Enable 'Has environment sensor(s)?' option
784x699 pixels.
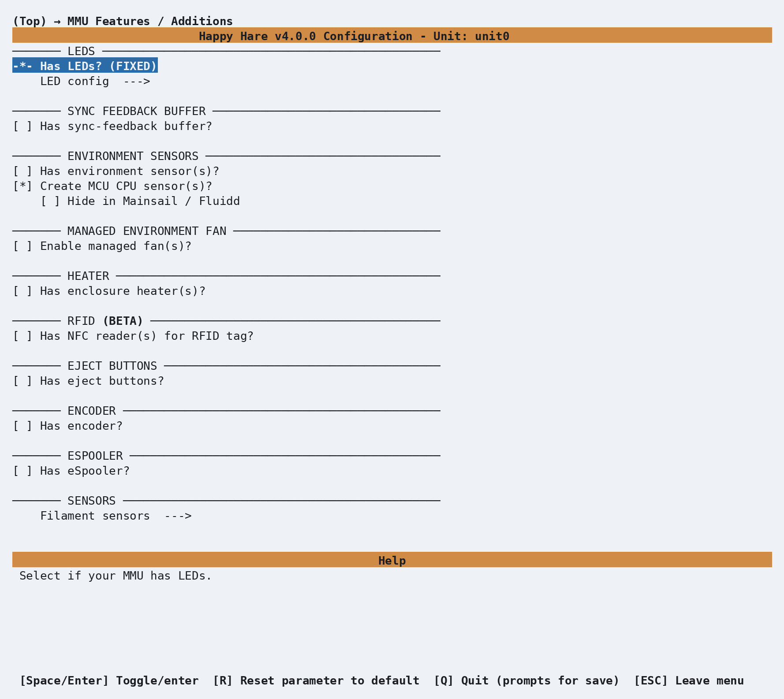(116, 171)
